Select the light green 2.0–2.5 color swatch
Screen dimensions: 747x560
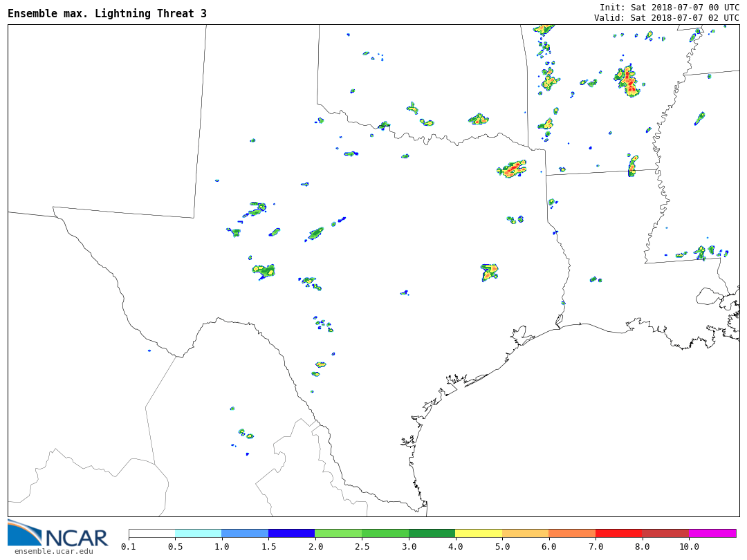(338, 534)
